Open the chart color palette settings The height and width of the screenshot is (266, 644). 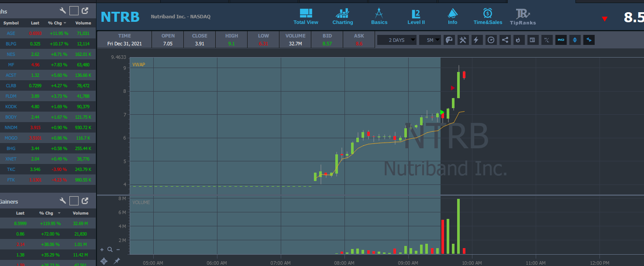pyautogui.click(x=448, y=40)
